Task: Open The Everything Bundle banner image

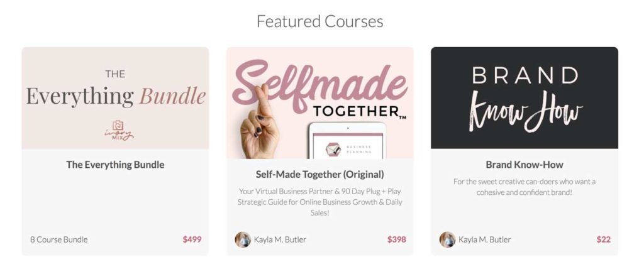Action: pos(116,98)
